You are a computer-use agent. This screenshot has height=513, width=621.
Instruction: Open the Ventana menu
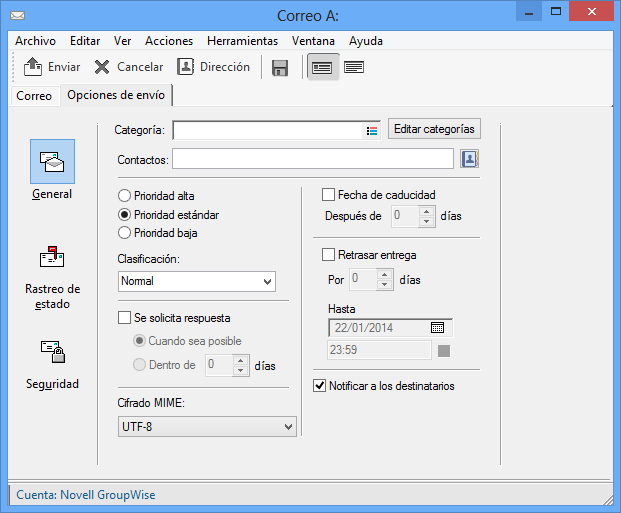point(313,41)
